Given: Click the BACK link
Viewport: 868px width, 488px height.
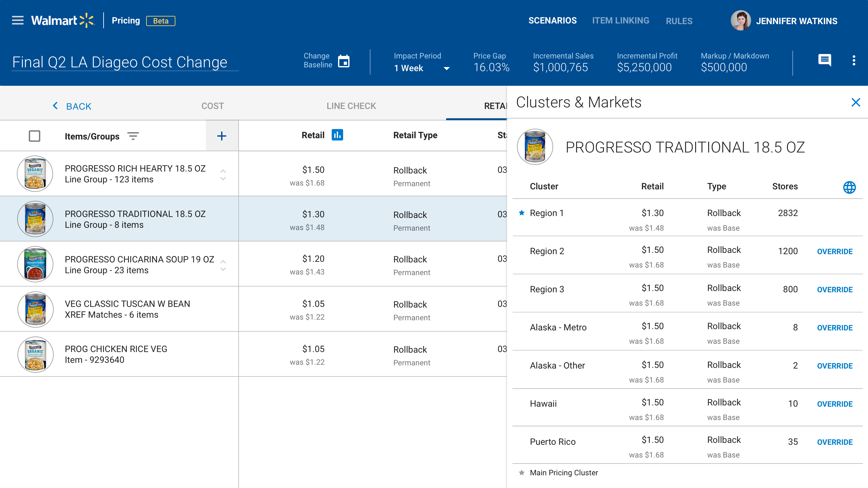Looking at the screenshot, I should [x=78, y=106].
